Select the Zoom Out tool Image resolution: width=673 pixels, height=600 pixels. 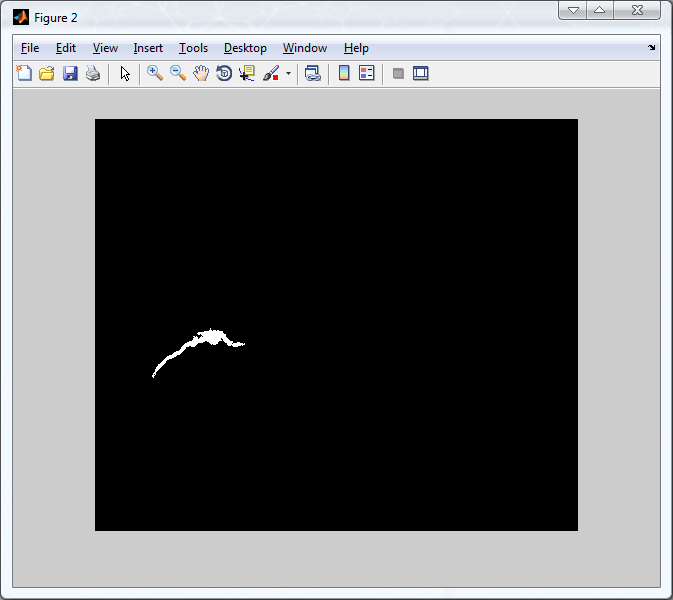(178, 73)
